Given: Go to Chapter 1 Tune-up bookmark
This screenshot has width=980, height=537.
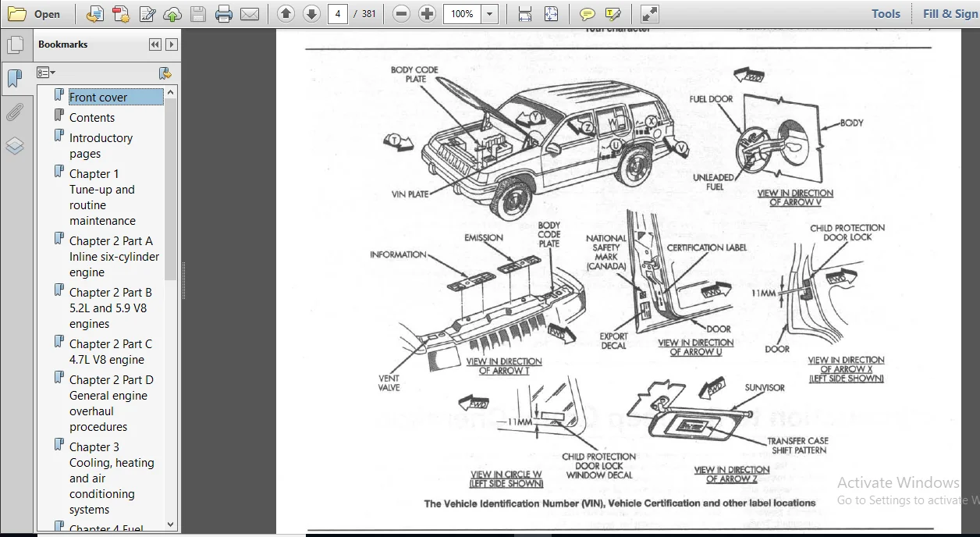Looking at the screenshot, I should click(x=102, y=197).
